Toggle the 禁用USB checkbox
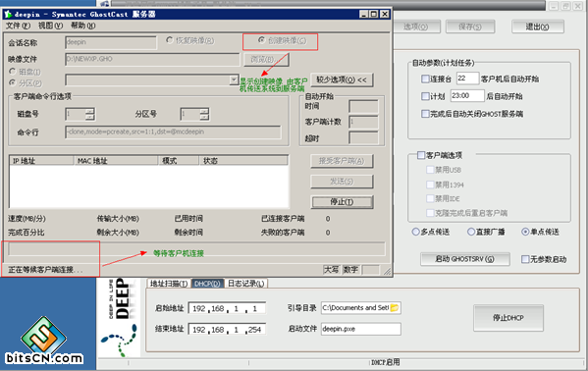This screenshot has height=371, width=588. pyautogui.click(x=430, y=170)
